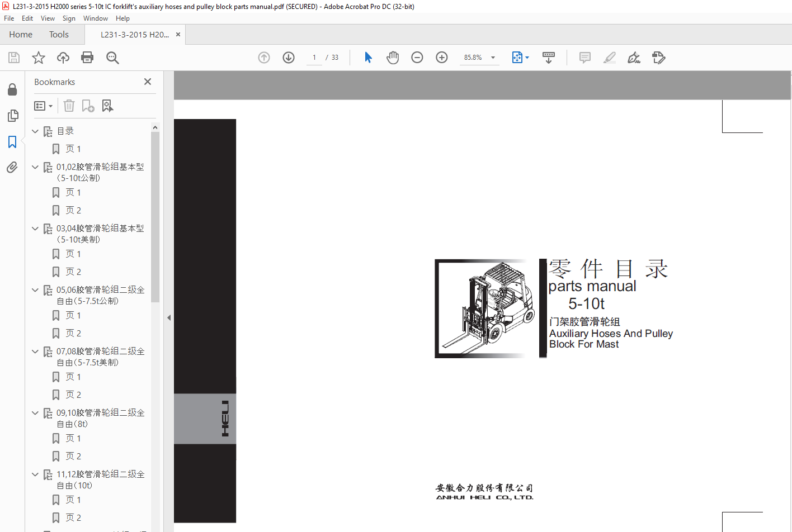Screen dimensions: 792x532
Task: Open the Window menu
Action: [x=96, y=18]
